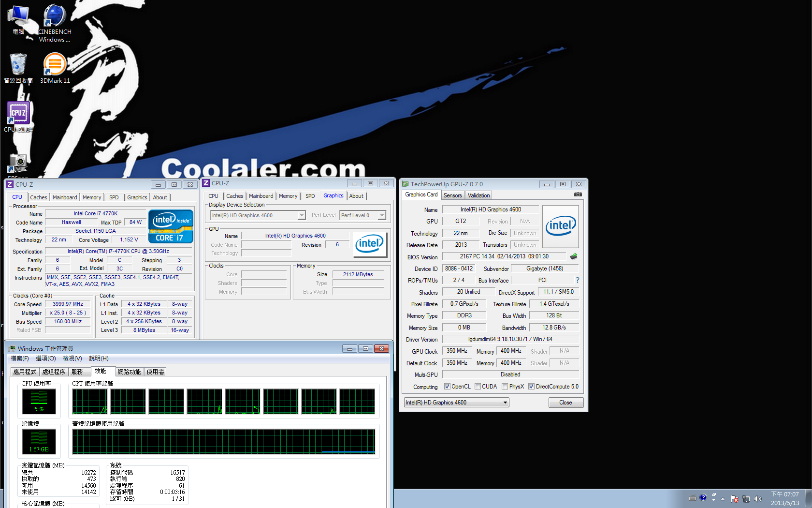
Task: Toggle the DirectCompute 5.0 checkbox
Action: pos(531,387)
